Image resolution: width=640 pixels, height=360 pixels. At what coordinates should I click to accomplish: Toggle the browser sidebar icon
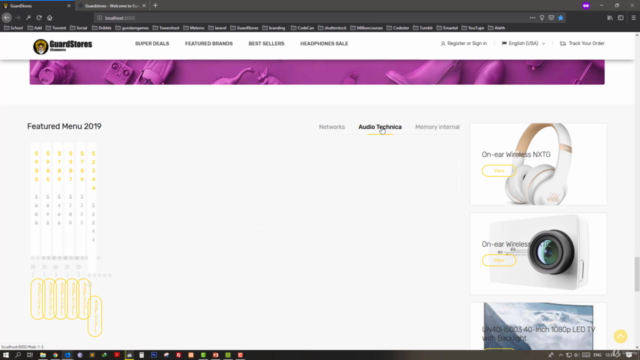620,18
